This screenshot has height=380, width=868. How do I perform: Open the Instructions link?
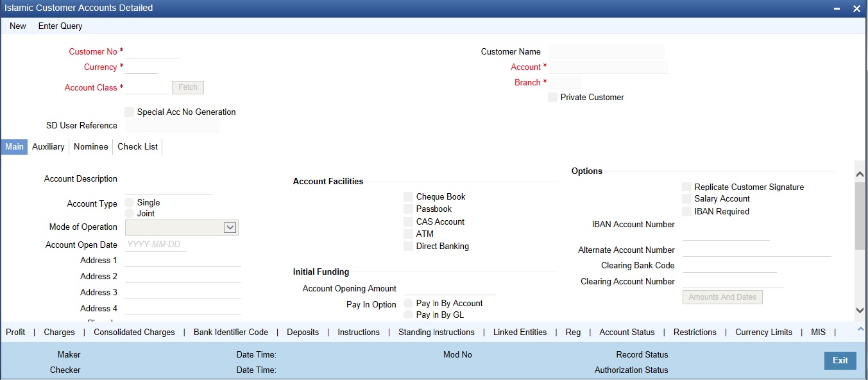(359, 332)
